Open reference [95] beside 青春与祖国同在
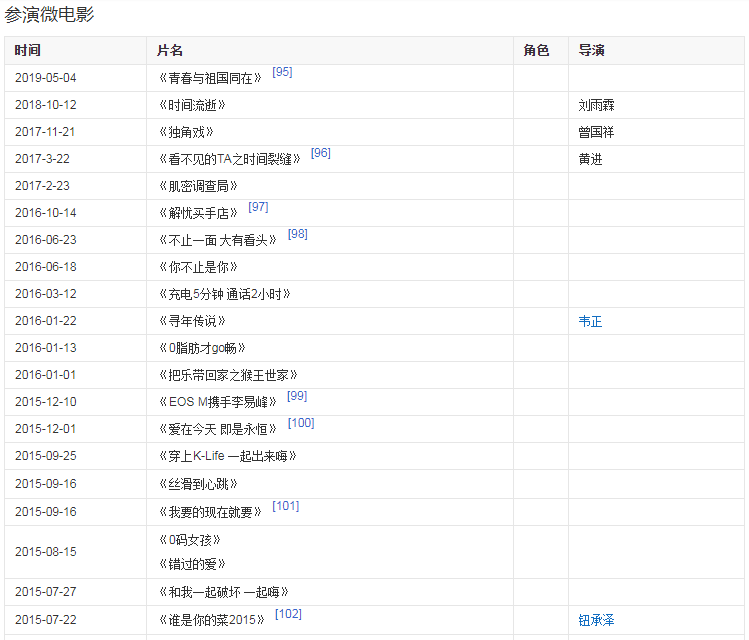Viewport: 749px width, 640px height. [x=282, y=72]
